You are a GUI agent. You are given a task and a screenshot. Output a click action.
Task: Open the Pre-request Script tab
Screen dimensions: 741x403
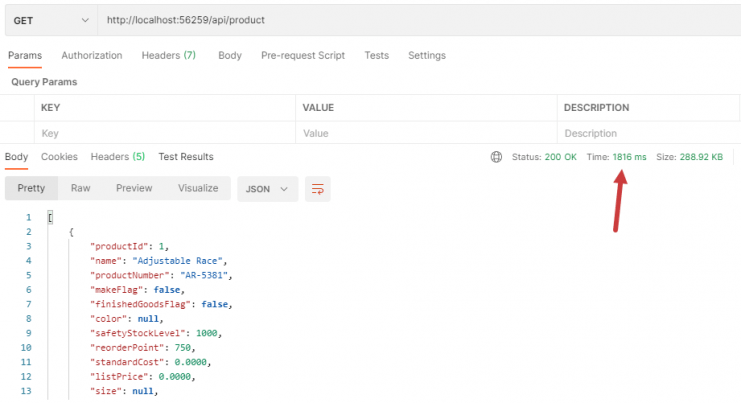pyautogui.click(x=303, y=55)
